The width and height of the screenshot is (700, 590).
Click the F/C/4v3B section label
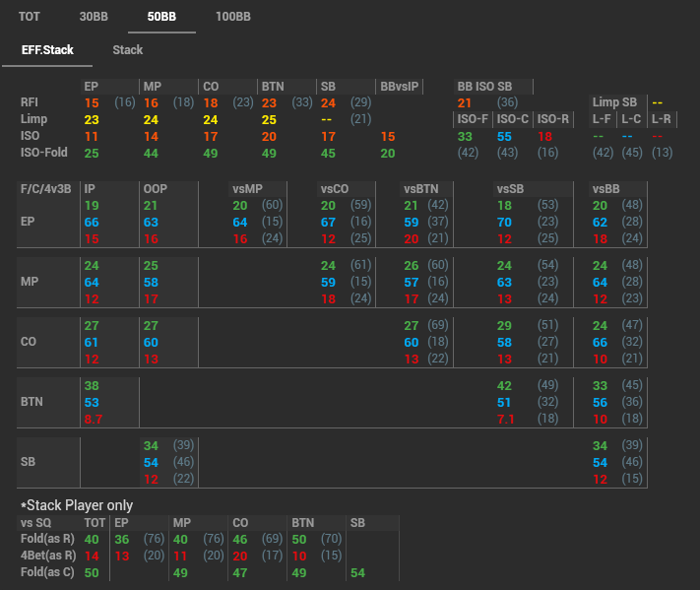[48, 188]
